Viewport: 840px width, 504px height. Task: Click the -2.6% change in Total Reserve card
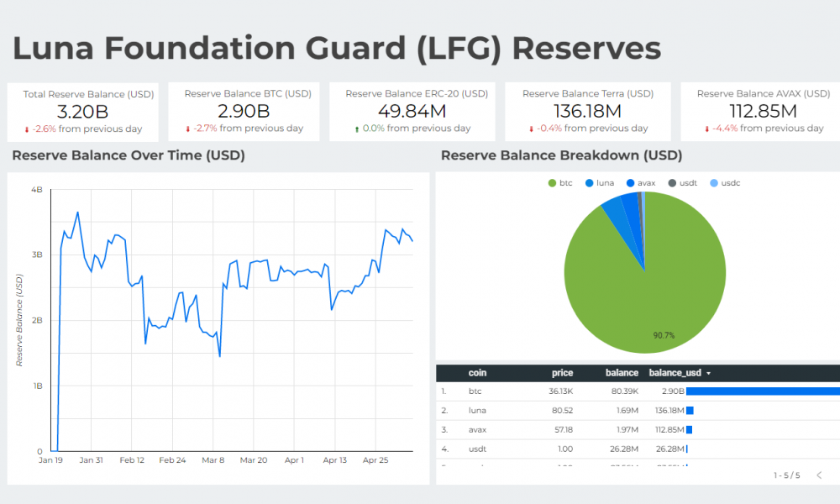pos(44,129)
